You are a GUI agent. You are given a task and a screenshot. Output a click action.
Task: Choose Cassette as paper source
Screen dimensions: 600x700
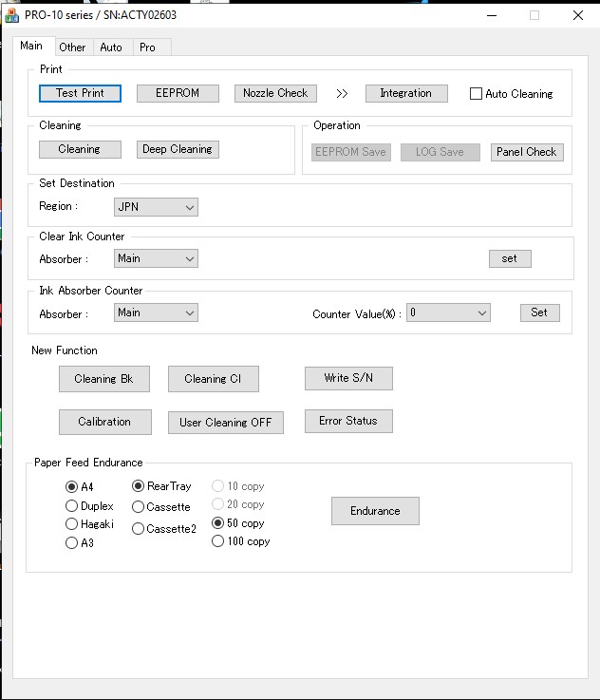tap(139, 507)
